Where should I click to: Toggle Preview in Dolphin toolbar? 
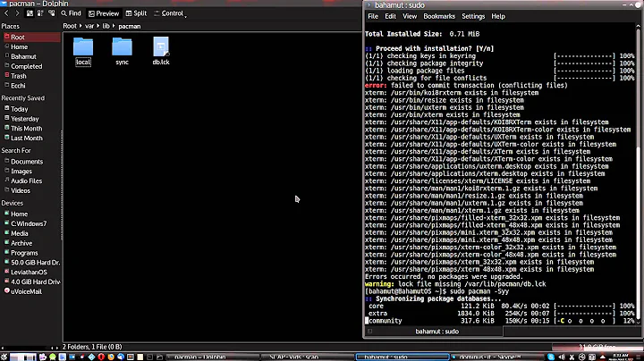tap(104, 13)
